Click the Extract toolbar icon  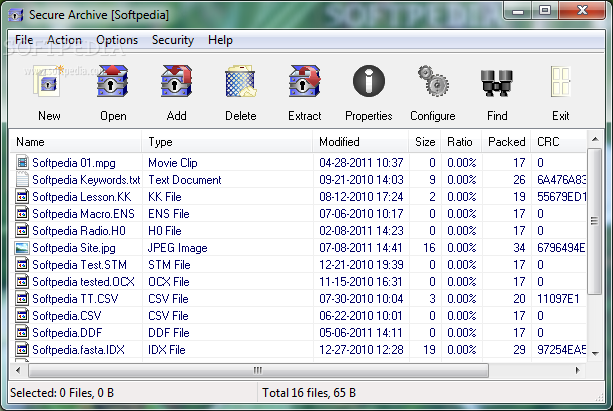point(305,81)
